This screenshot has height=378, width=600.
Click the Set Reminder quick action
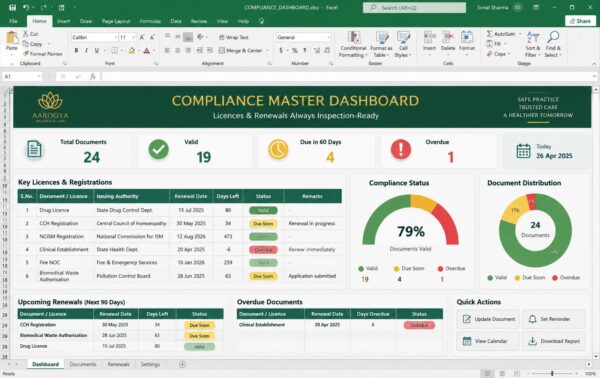point(554,319)
